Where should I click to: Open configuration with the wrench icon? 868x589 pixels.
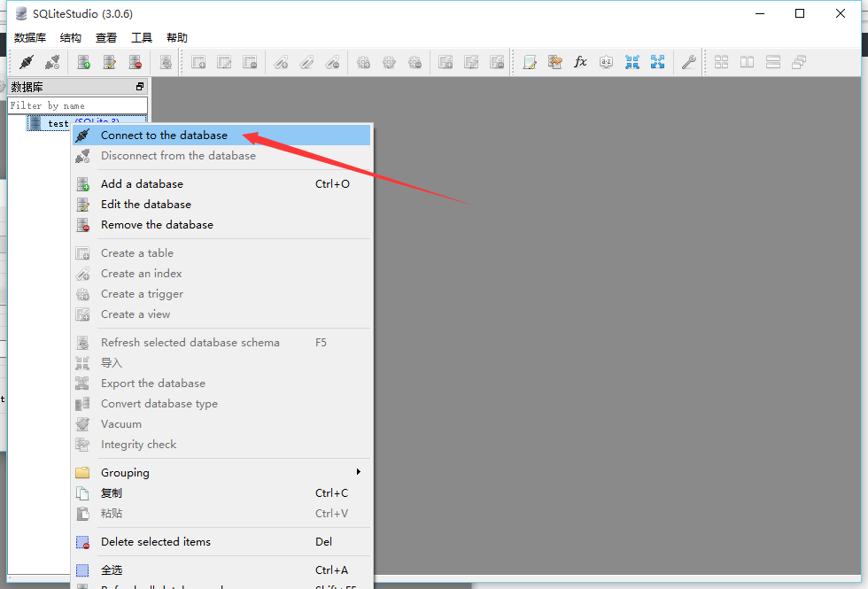pos(689,62)
